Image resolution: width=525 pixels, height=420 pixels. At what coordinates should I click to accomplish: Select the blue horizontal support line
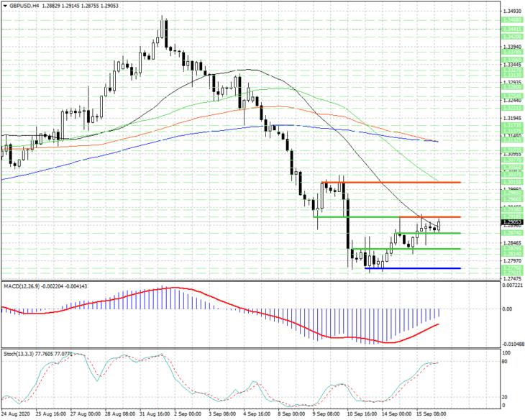pyautogui.click(x=413, y=268)
